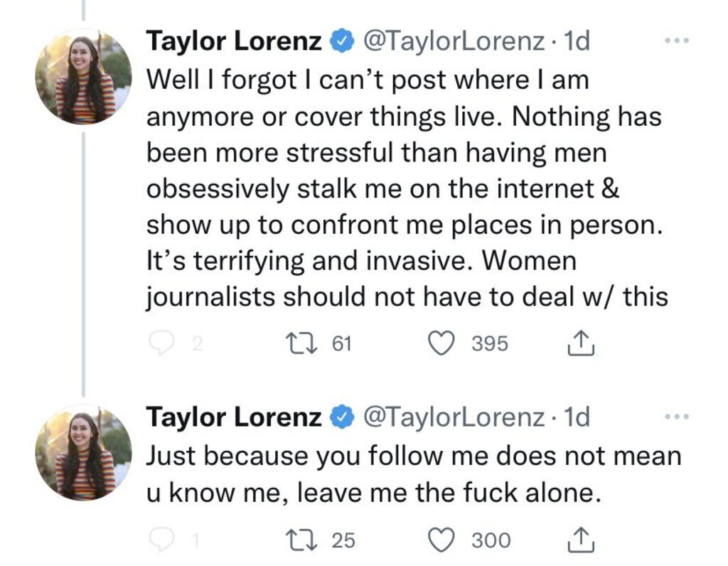Click the @TaylorLorenz handle in the first tweet

[x=454, y=41]
